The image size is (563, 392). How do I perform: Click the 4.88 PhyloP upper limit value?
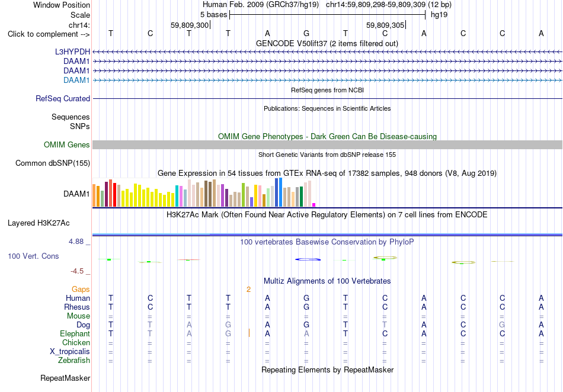[76, 242]
